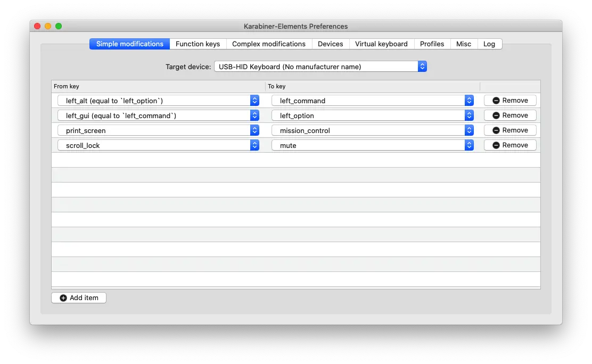
Task: Switch to the Function keys tab
Action: point(198,44)
